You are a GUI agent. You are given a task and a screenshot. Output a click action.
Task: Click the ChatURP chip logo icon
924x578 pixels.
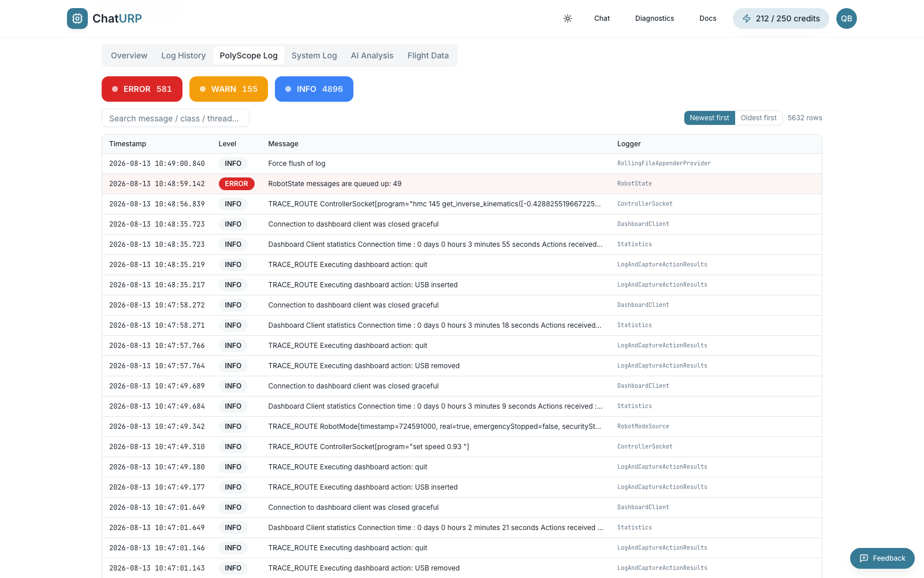pos(77,18)
